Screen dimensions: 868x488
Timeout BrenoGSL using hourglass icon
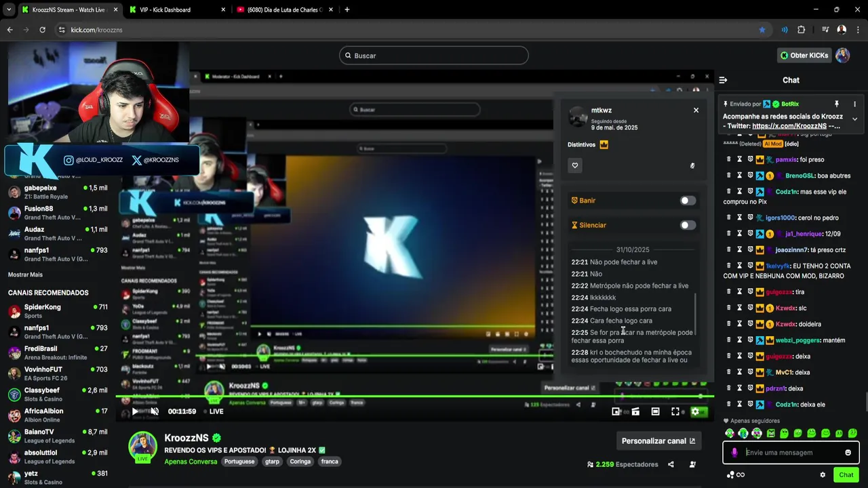click(x=740, y=176)
